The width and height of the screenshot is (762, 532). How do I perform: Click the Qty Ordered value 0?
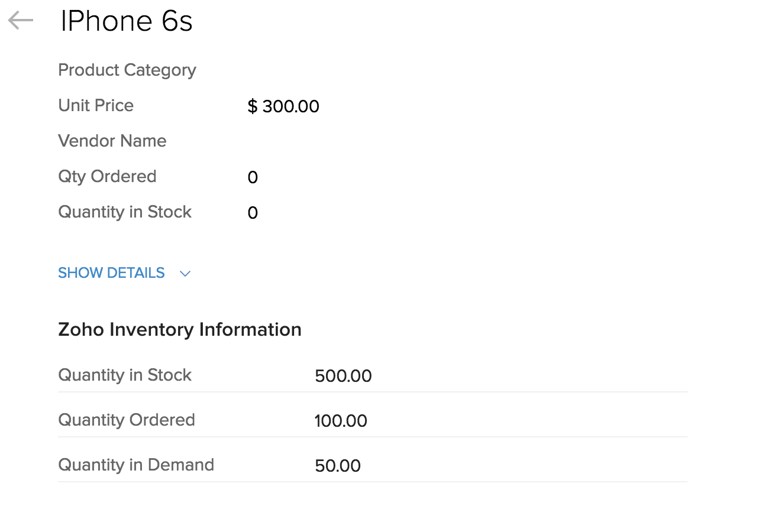253,178
